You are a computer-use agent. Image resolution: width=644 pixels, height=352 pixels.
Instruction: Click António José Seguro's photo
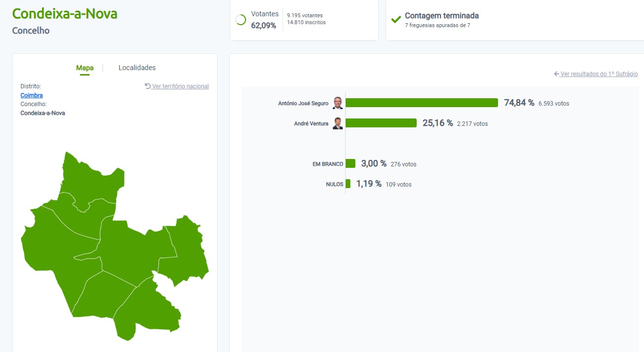click(338, 103)
